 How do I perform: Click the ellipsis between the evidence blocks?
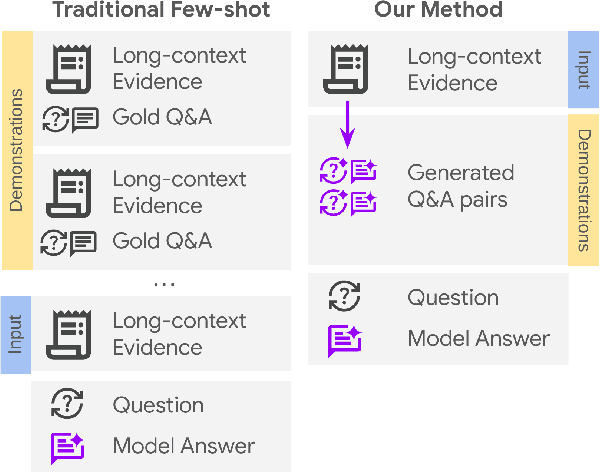[163, 284]
